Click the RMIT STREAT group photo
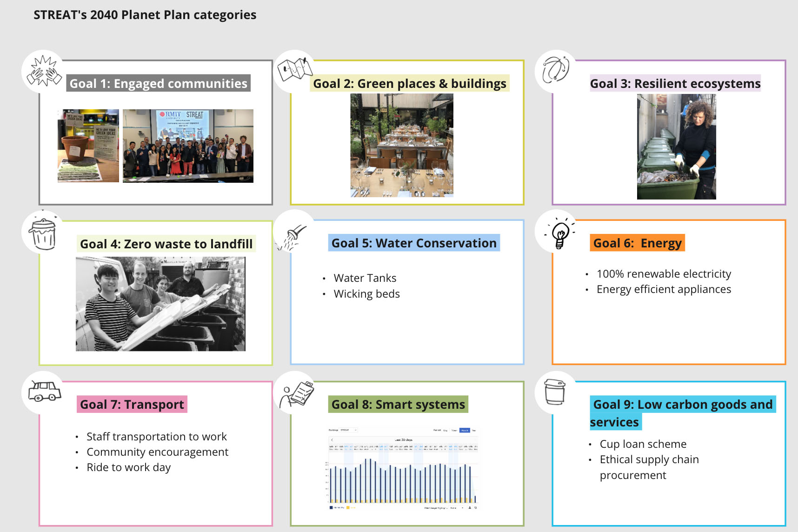The width and height of the screenshot is (798, 532). click(188, 146)
